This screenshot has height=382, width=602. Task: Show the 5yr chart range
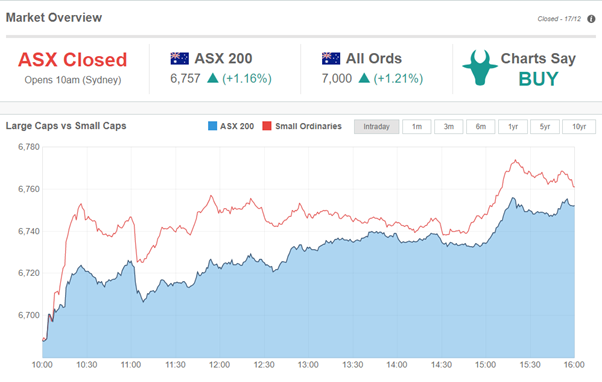[544, 127]
